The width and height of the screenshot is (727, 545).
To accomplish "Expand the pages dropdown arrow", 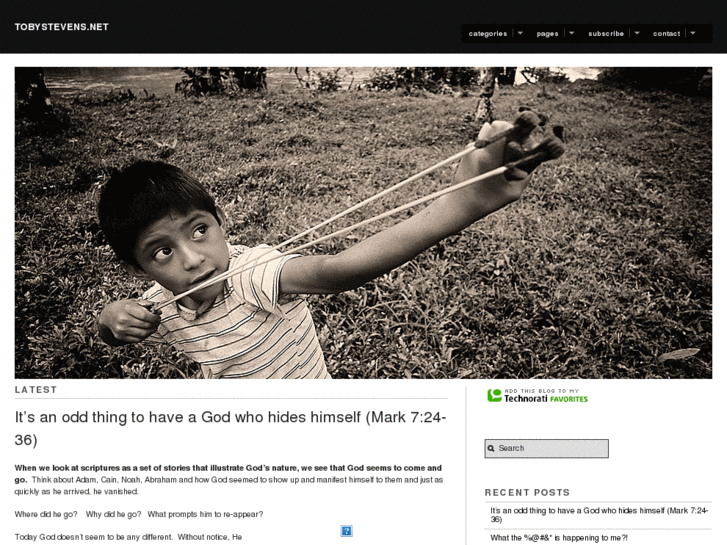I will tap(572, 33).
